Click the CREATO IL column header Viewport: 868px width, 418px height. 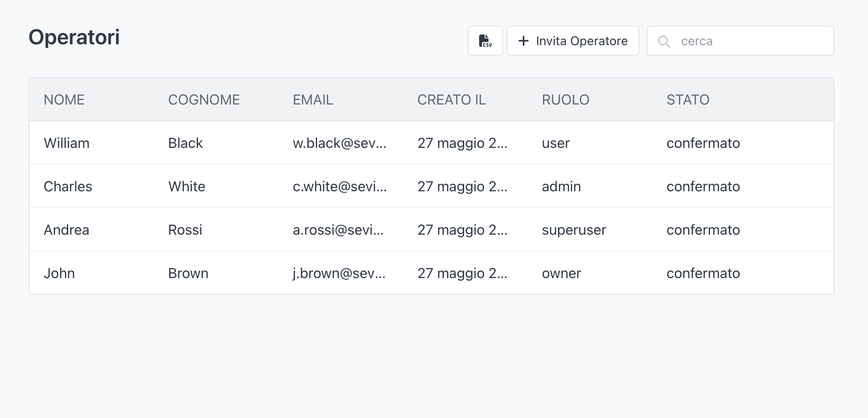click(451, 100)
